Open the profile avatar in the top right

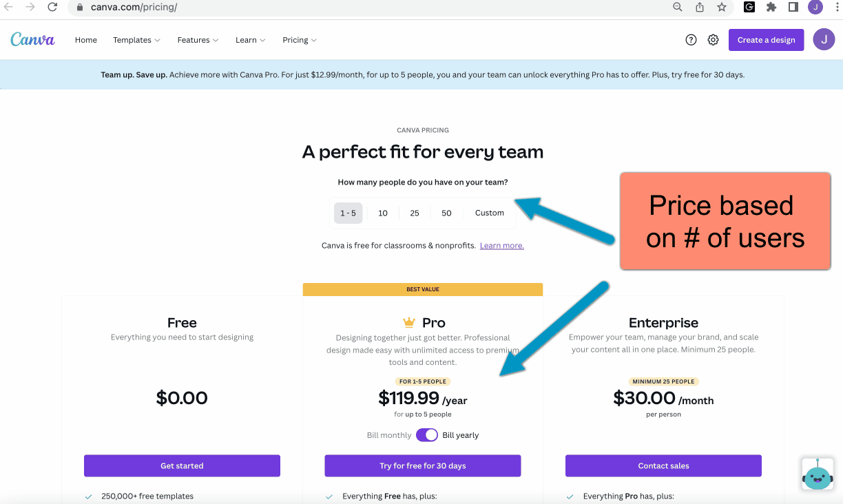pos(824,39)
